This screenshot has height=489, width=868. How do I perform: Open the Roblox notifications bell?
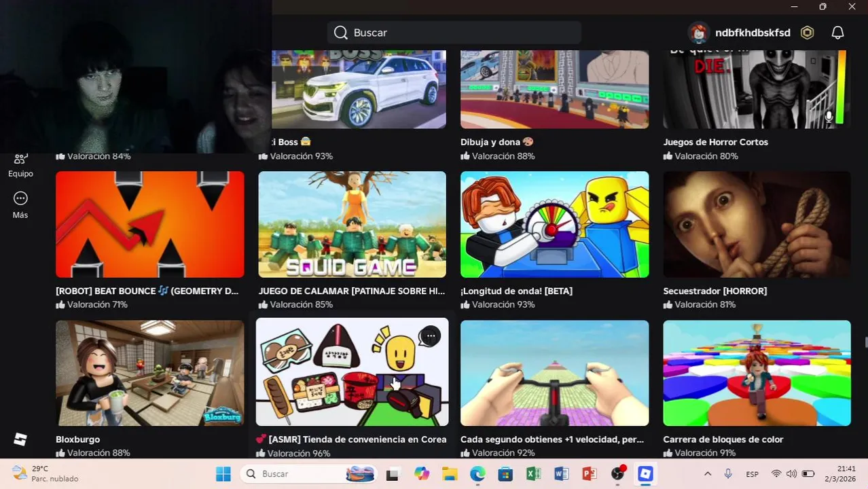tap(837, 33)
